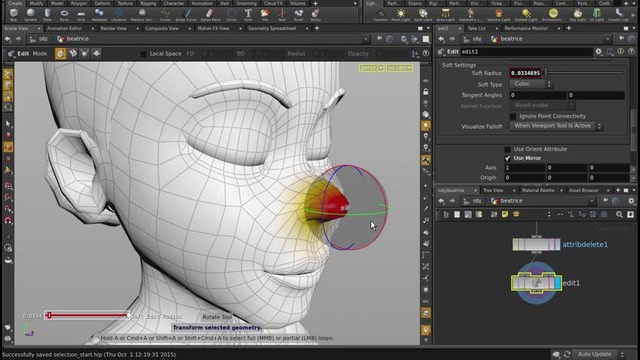Screen dimensions: 640x360
Task: Select the GI Light shelf tool
Action: 597,15
